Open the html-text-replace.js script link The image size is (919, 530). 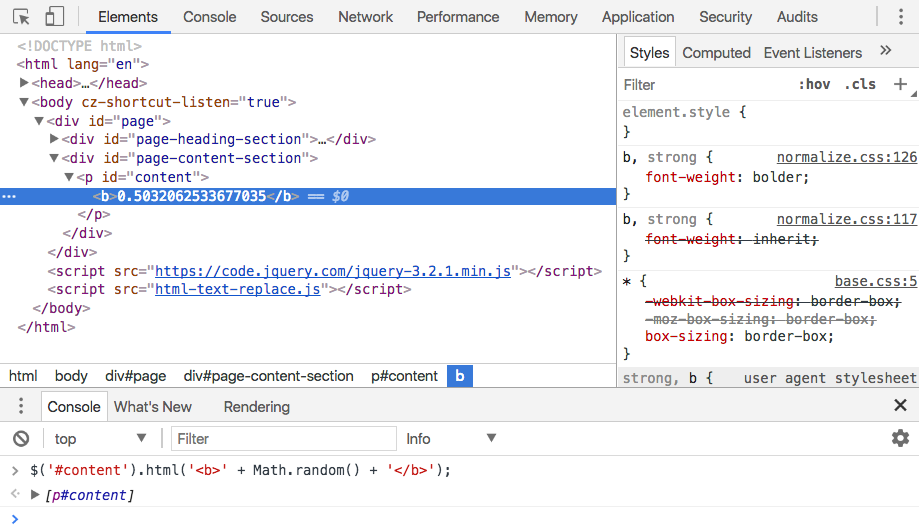pyautogui.click(x=237, y=289)
